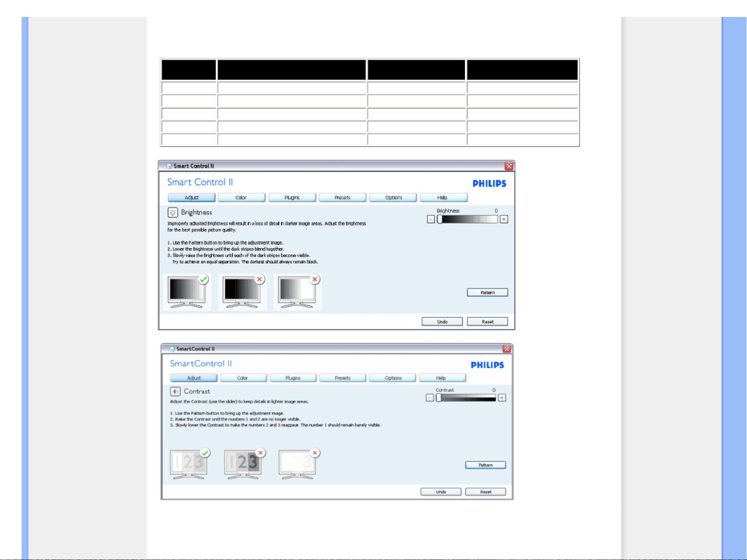Close the Contrast SmartControl II window
This screenshot has width=747, height=560.
pos(506,349)
